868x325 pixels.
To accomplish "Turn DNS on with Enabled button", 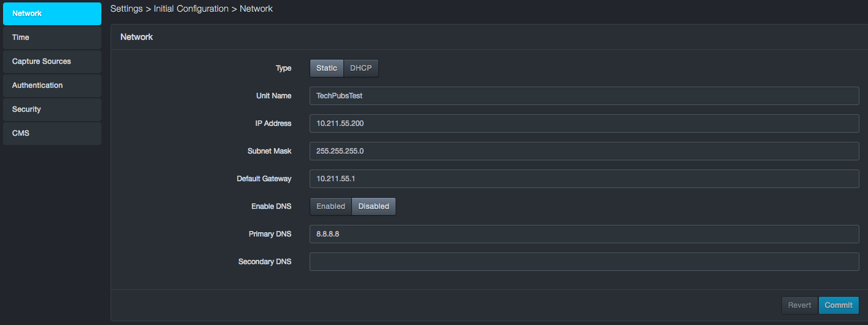I will [330, 206].
